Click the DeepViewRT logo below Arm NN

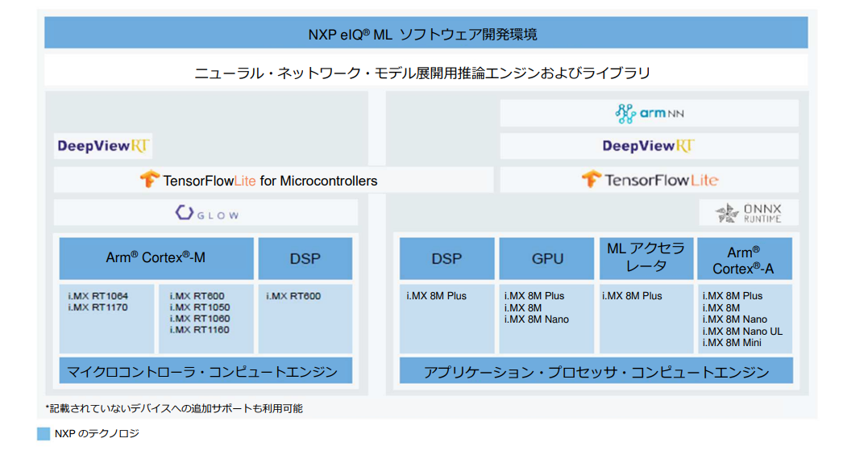(x=649, y=146)
